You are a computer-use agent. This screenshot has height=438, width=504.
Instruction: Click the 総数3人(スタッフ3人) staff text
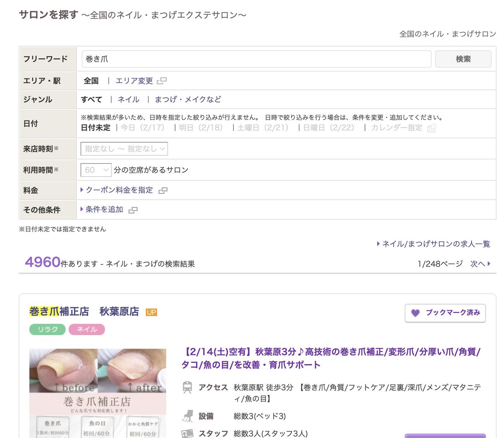(x=270, y=433)
